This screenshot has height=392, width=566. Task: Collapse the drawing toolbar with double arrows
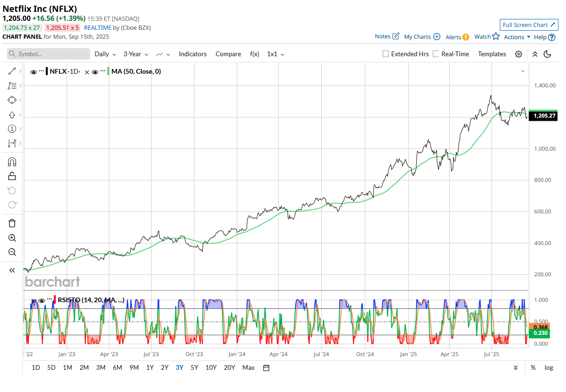12,270
